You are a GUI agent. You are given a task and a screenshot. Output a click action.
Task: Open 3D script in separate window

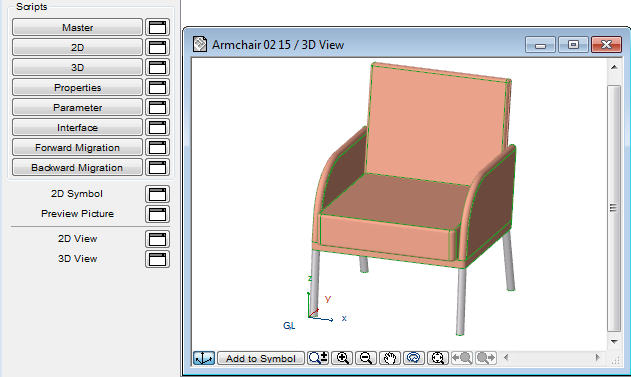pos(157,67)
